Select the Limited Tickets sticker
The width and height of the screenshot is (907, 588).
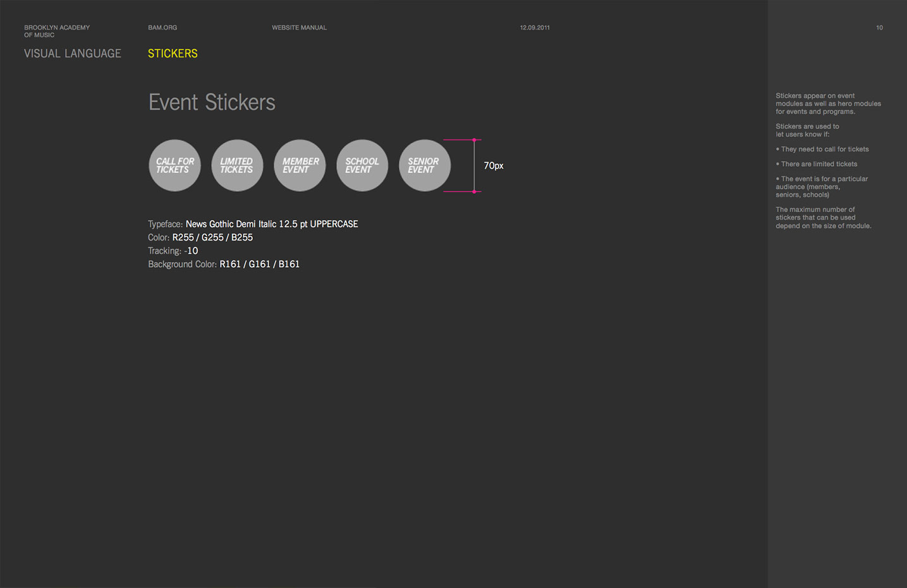point(237,165)
